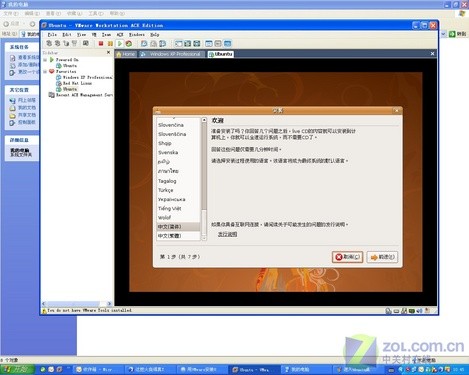
Task: Close the Ubuntu tab with the X
Action: pos(432,53)
